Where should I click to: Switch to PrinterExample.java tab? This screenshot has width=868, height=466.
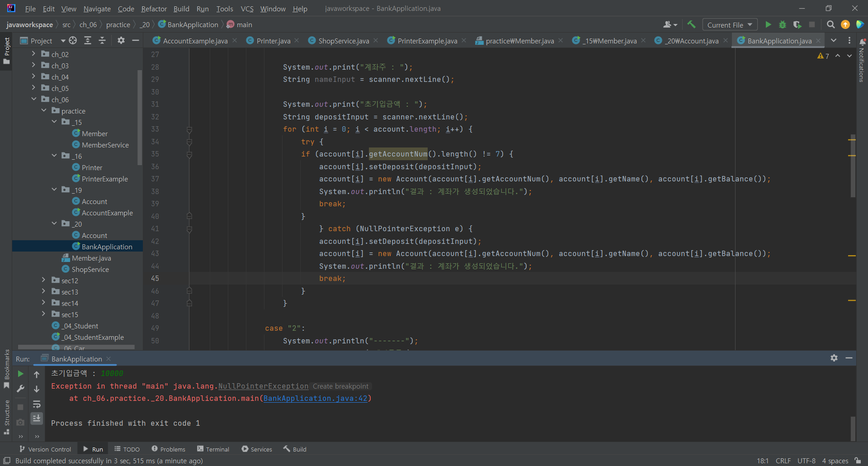[427, 41]
